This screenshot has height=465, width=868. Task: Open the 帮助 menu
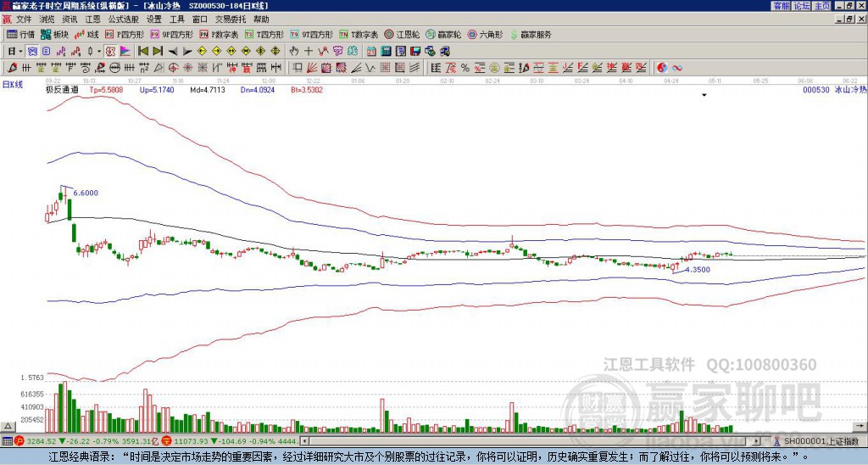(261, 20)
